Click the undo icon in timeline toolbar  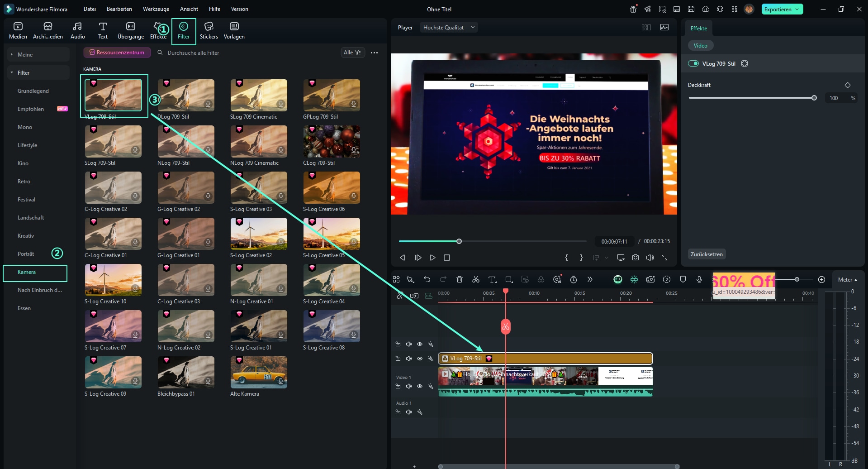click(427, 279)
